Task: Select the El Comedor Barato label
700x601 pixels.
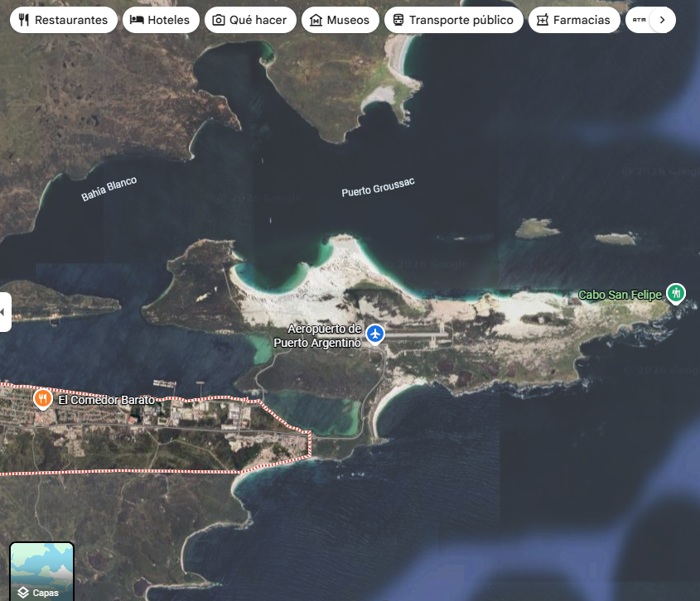Action: 107,400
